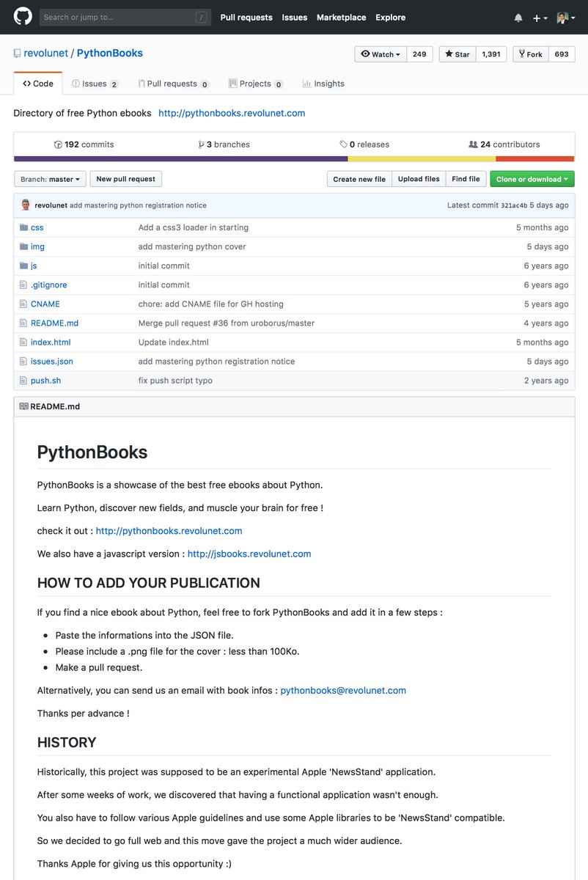Click New pull request button
The height and width of the screenshot is (880, 588).
126,179
